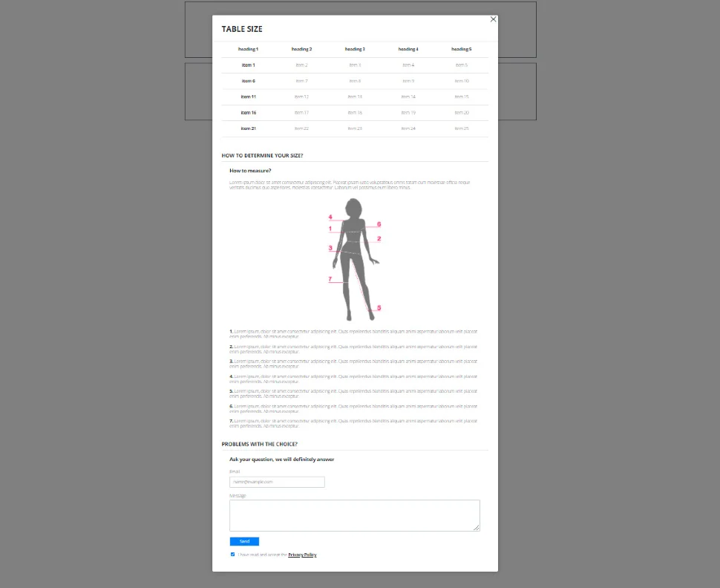The image size is (720, 588).
Task: Click the 'item 7' table cell
Action: tap(301, 81)
